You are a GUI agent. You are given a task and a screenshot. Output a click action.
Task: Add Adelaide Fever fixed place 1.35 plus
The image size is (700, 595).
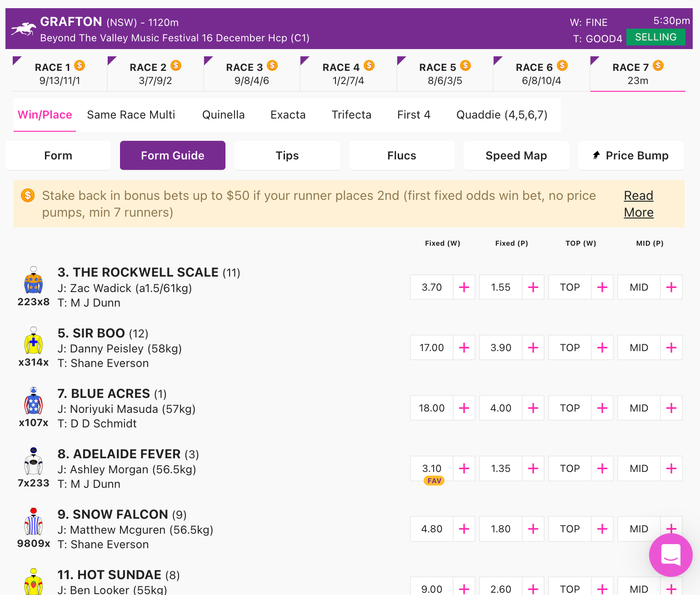(x=533, y=468)
